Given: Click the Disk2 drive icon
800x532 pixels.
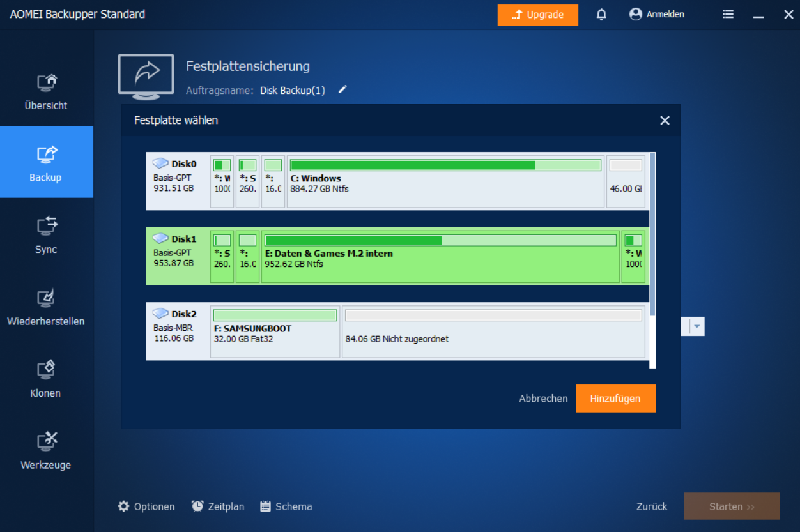Looking at the screenshot, I should [x=161, y=314].
